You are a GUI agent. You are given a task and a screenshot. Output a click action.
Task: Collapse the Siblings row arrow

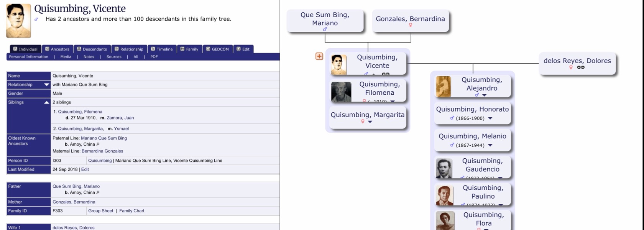46,102
